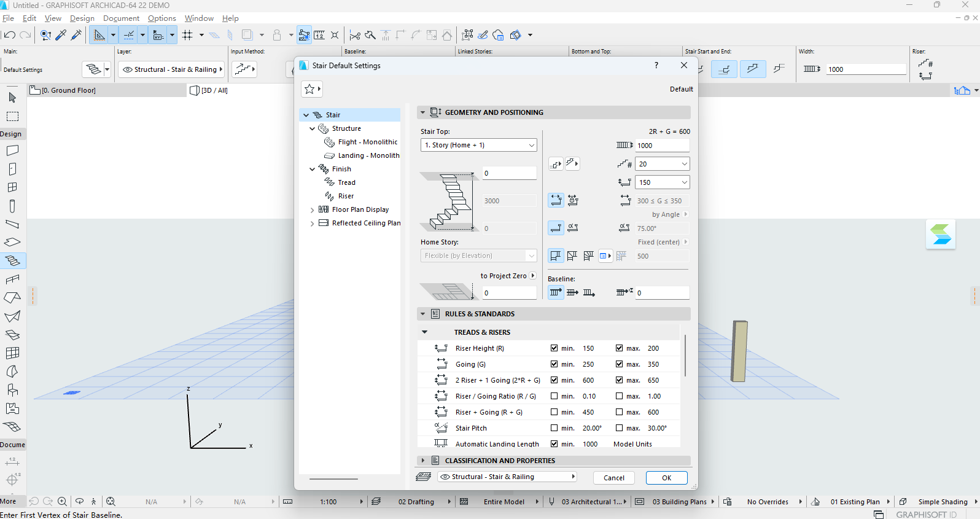Select middle Baseline position icon
Image resolution: width=980 pixels, height=519 pixels.
[572, 292]
